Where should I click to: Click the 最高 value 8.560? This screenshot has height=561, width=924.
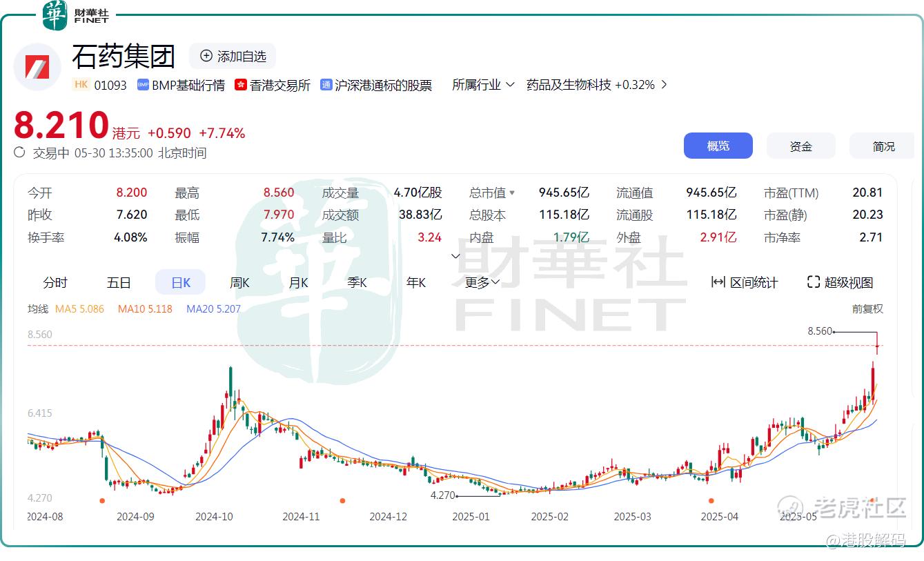point(279,193)
